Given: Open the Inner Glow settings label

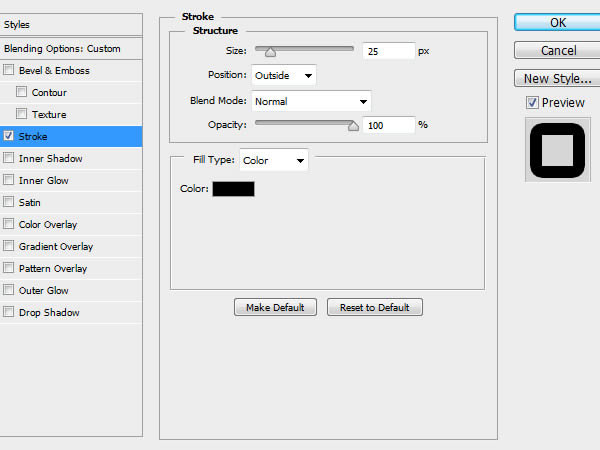Looking at the screenshot, I should point(44,181).
